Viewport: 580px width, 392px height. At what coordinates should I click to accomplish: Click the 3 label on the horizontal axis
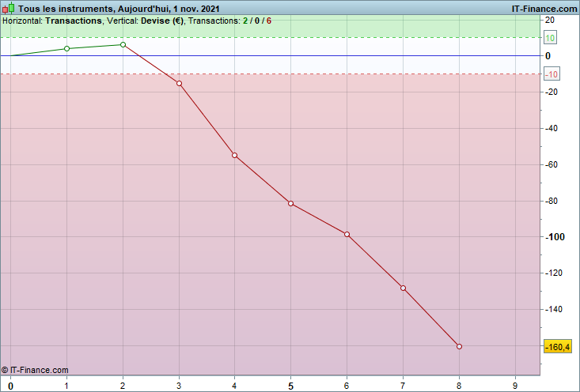tap(179, 386)
